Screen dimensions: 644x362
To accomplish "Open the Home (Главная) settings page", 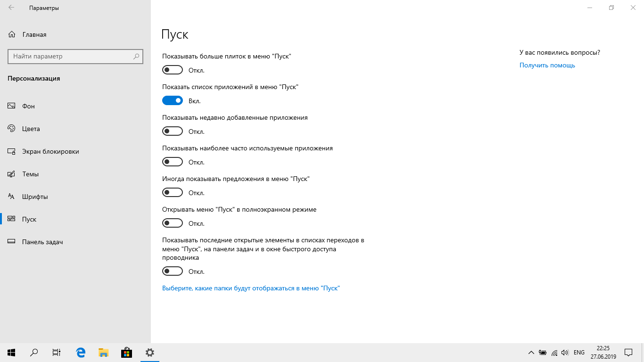I will (x=34, y=34).
